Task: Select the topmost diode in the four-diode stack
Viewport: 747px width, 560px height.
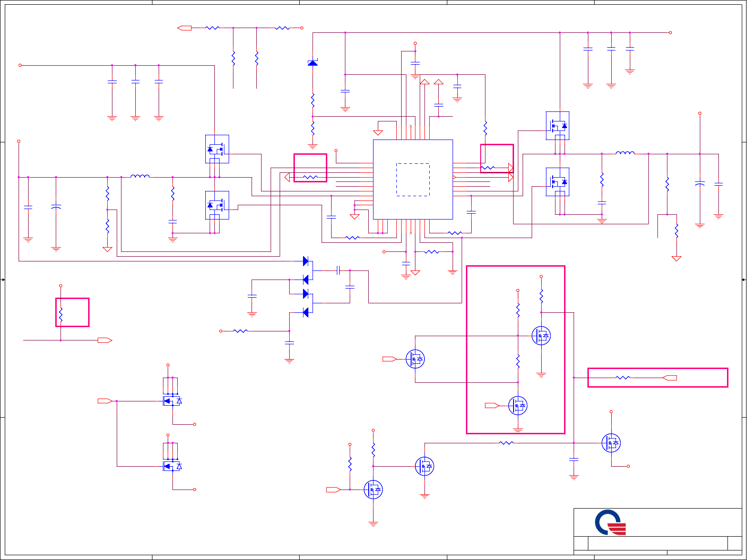Action: point(306,261)
